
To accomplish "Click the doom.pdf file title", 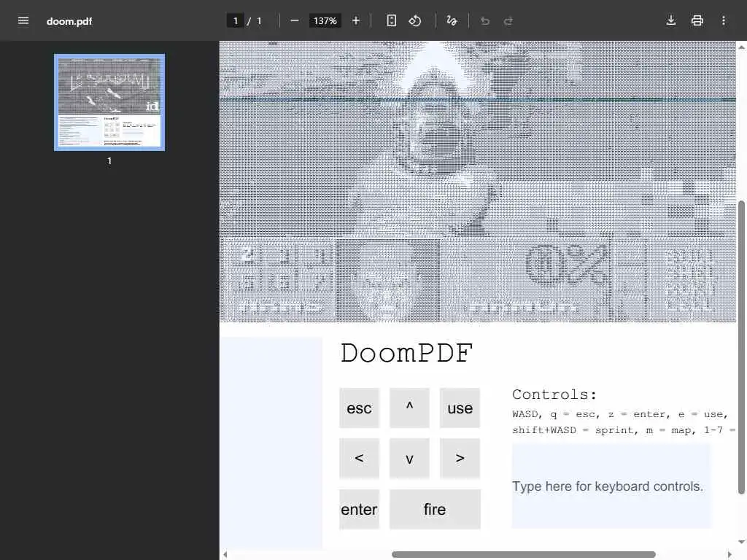I will pyautogui.click(x=69, y=21).
